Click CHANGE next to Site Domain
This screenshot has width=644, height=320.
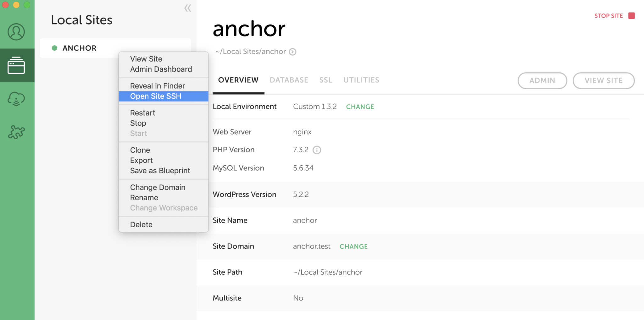pyautogui.click(x=354, y=246)
